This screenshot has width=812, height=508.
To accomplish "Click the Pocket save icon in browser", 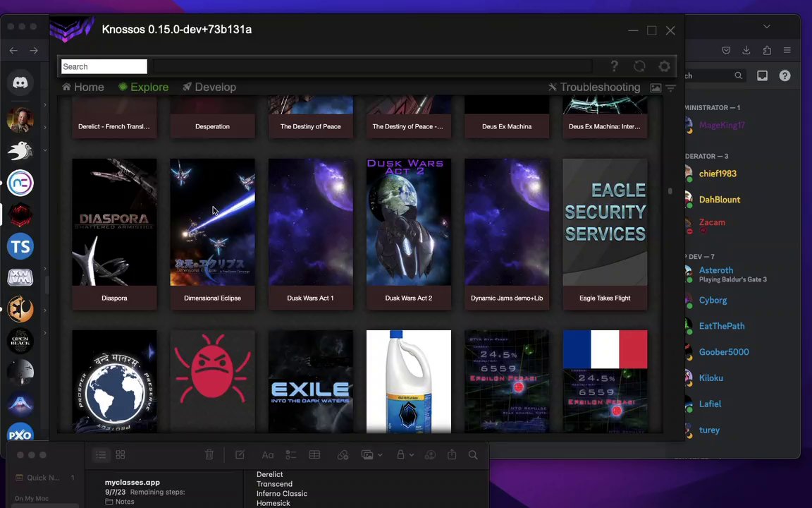I will (726, 50).
